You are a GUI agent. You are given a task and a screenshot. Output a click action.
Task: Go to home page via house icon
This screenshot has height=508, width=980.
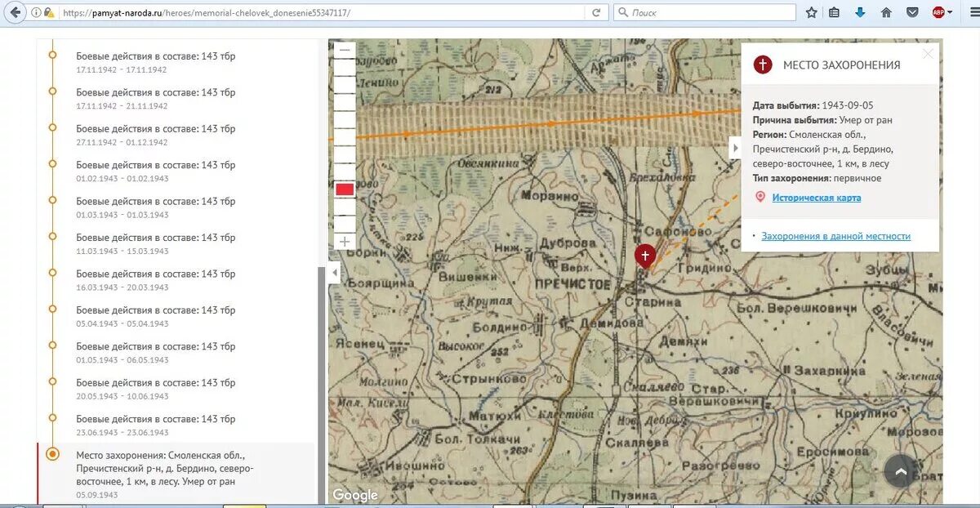coord(886,12)
